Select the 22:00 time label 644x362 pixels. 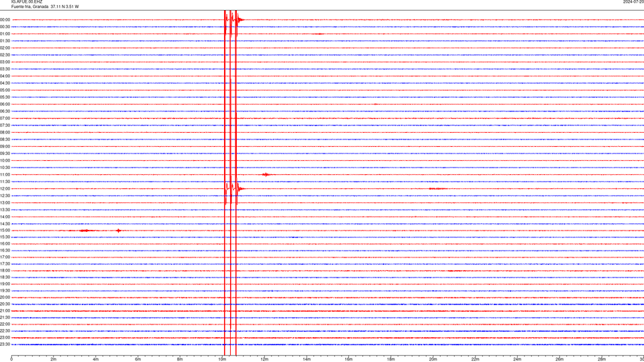pos(5,324)
